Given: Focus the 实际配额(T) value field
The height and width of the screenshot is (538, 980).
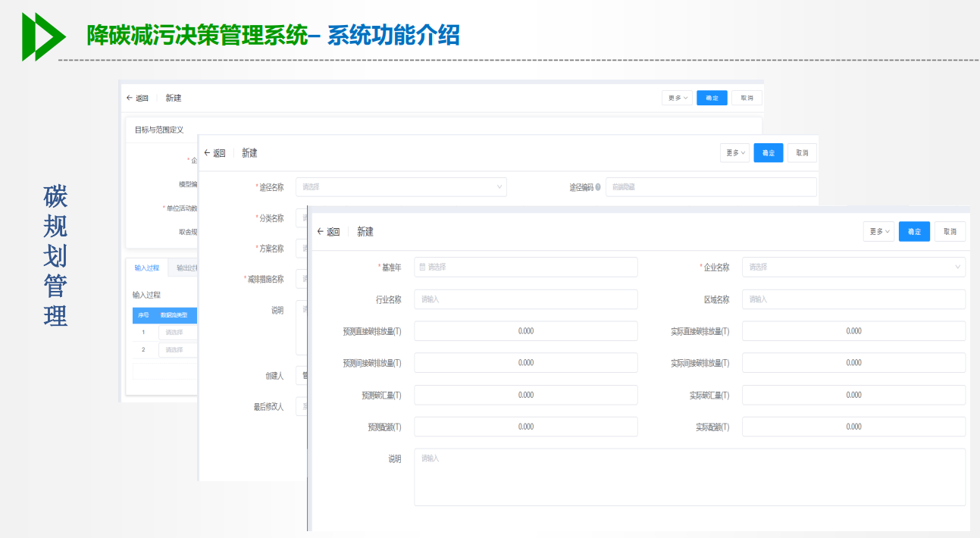Looking at the screenshot, I should click(853, 427).
